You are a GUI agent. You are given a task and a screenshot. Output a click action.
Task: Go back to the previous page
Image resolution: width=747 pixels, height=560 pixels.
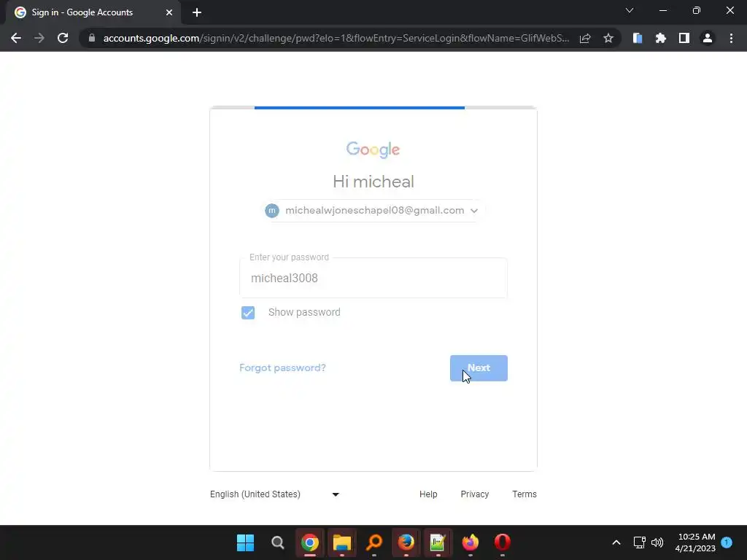coord(16,38)
